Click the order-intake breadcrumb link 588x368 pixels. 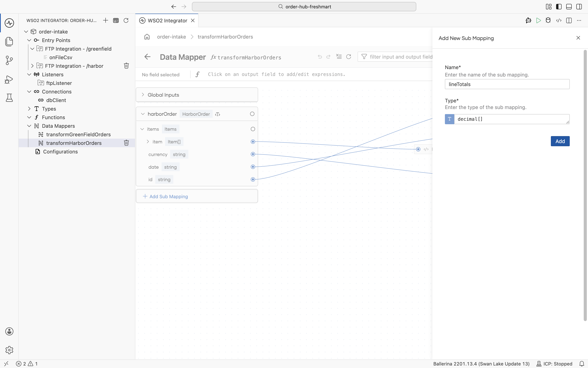pos(171,37)
